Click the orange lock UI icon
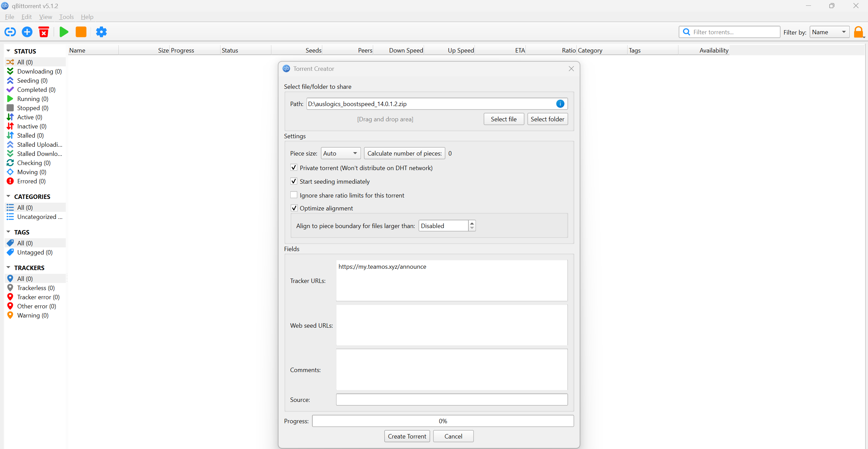This screenshot has width=868, height=449. click(x=858, y=32)
